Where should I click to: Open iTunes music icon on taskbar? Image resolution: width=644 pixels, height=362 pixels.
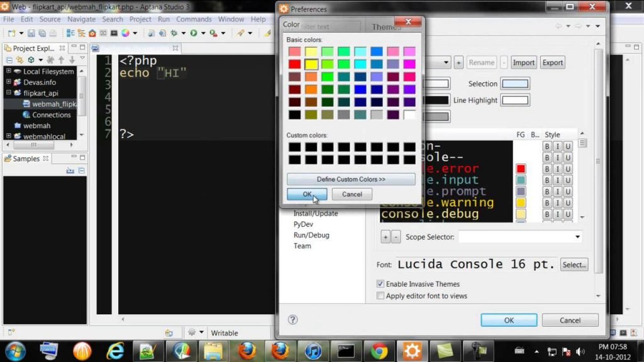point(313,351)
